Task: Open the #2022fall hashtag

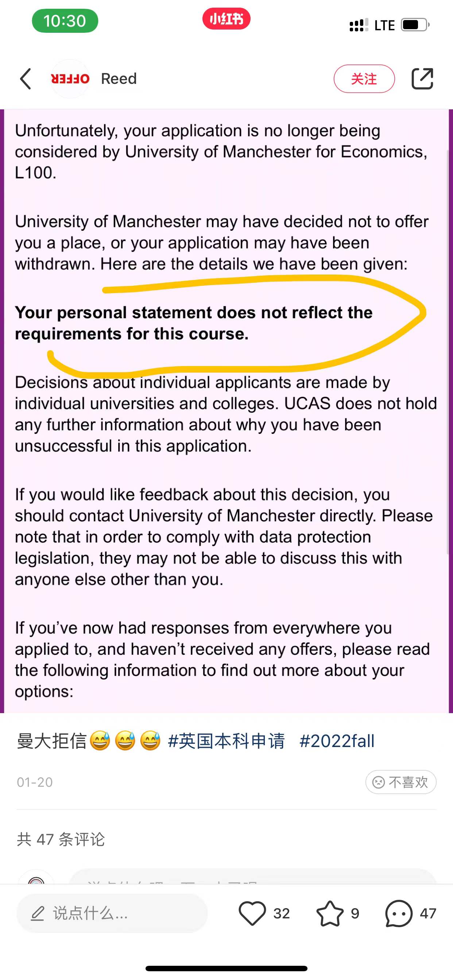Action: [337, 741]
